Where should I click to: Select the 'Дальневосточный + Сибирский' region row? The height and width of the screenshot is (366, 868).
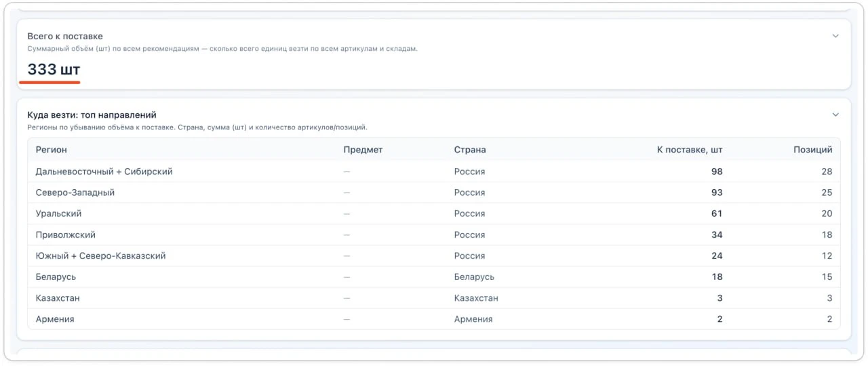(104, 171)
